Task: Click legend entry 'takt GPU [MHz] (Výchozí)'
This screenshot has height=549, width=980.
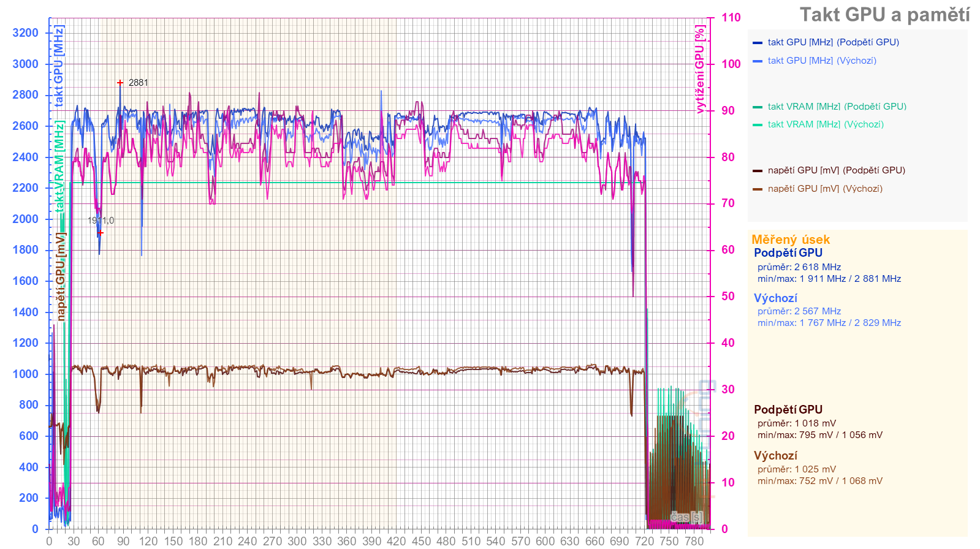Action: pos(822,61)
